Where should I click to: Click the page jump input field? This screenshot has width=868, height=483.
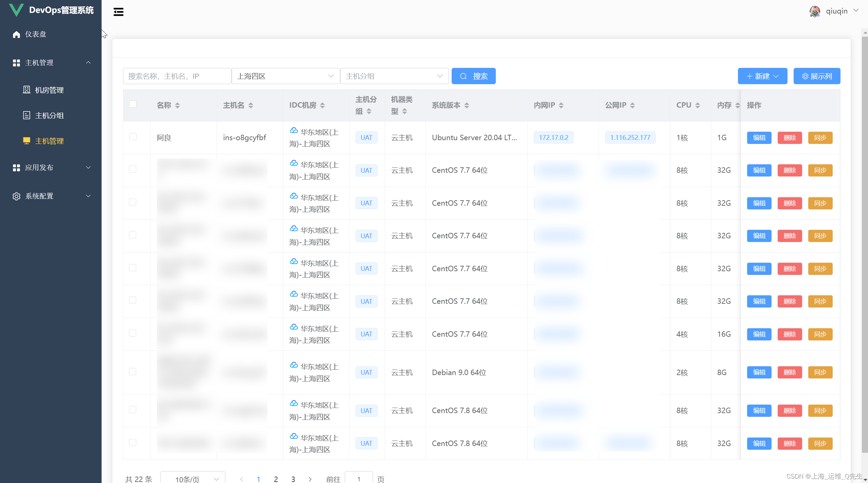359,479
